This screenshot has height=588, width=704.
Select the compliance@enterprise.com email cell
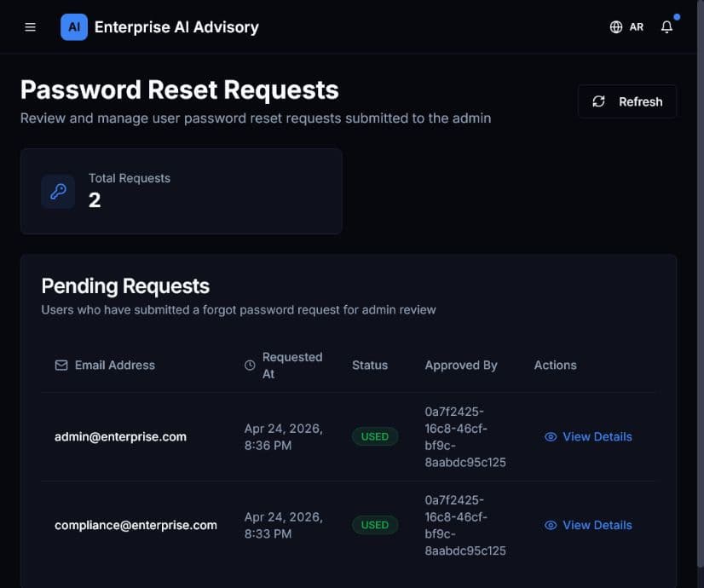point(136,525)
